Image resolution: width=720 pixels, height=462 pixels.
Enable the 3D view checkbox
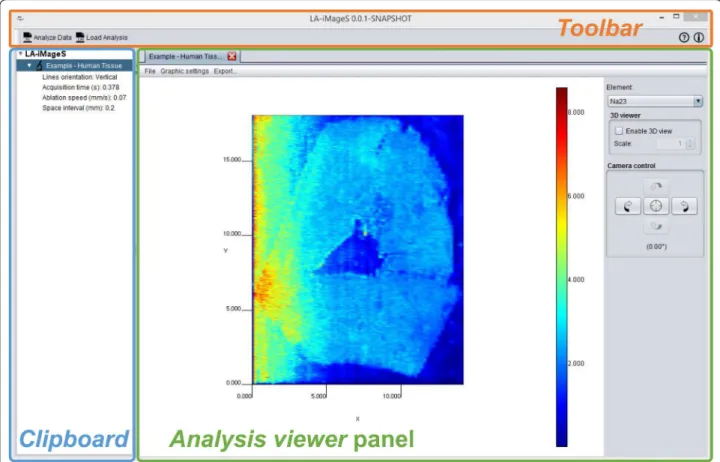(619, 131)
